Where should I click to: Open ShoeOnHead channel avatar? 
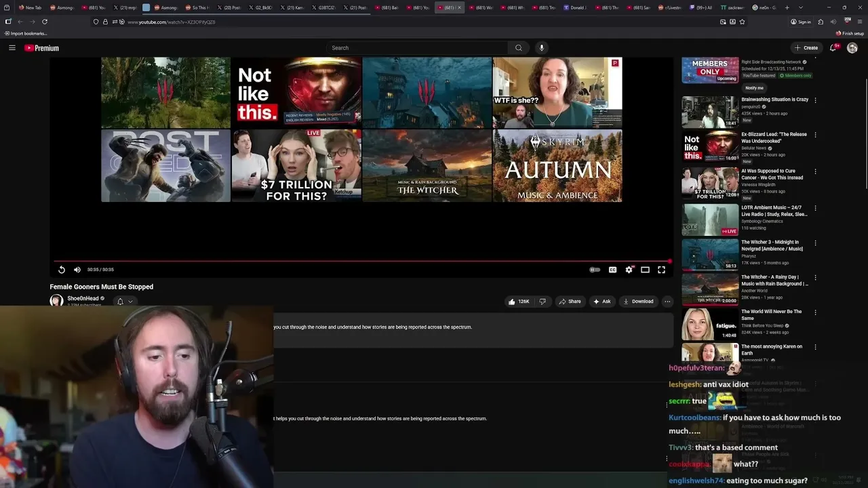pyautogui.click(x=56, y=300)
